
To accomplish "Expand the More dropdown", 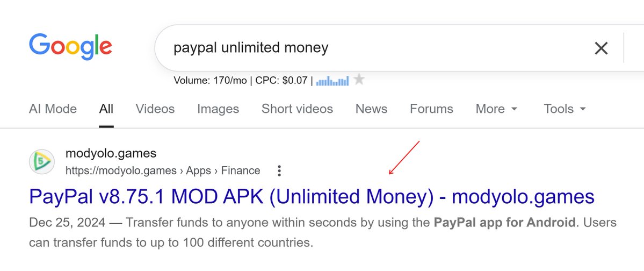I will [496, 109].
